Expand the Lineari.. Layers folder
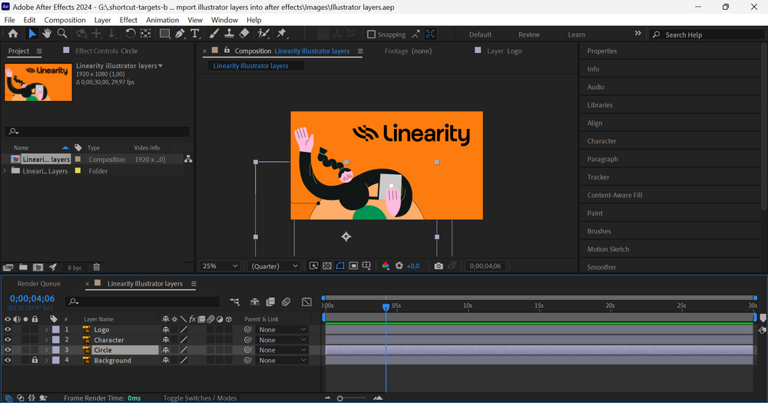 (x=5, y=171)
